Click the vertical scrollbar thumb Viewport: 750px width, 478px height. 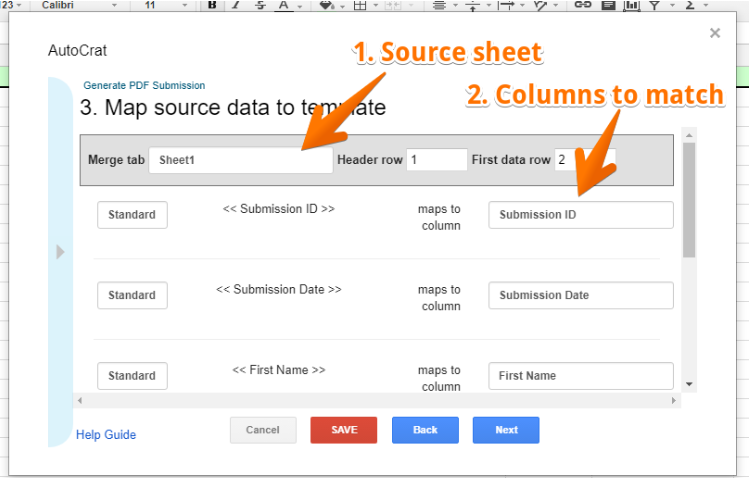[689, 200]
